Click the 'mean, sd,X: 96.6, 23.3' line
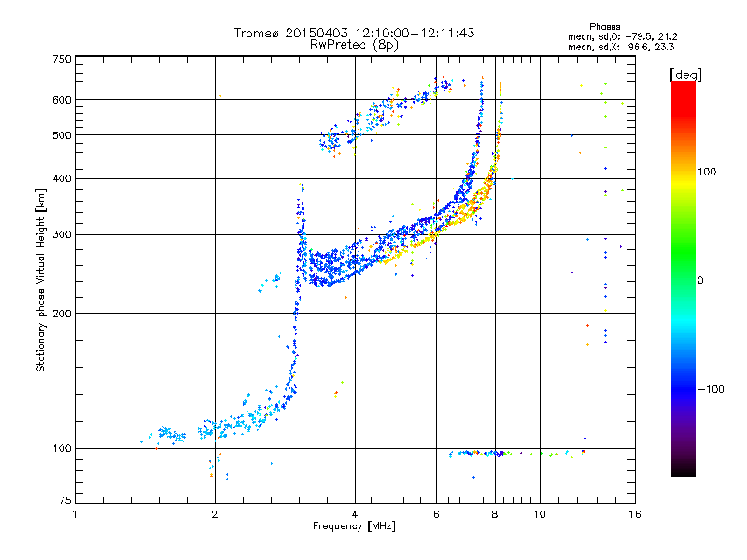The width and height of the screenshot is (747, 560). click(x=621, y=47)
